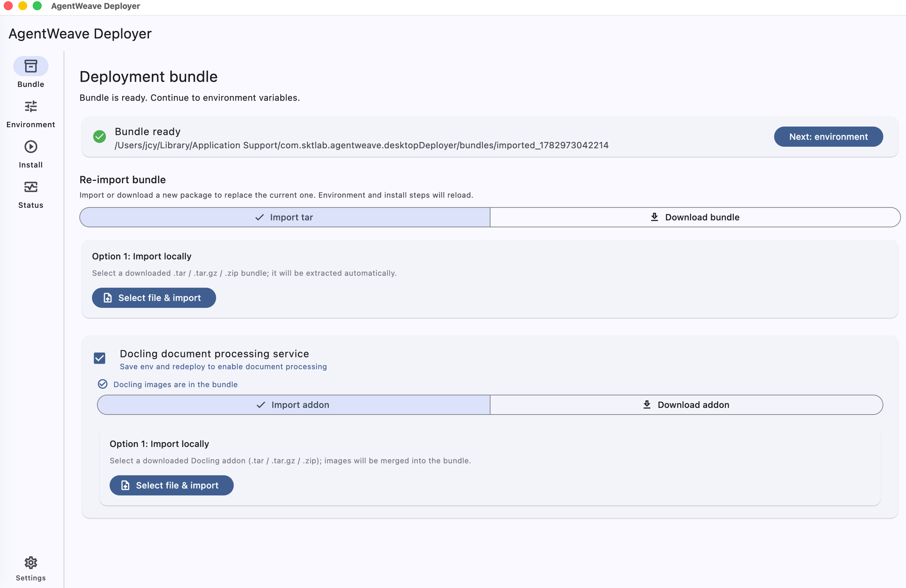Click the 'AgentWeave Deployer' app header text
This screenshot has height=588, width=906.
pos(80,34)
